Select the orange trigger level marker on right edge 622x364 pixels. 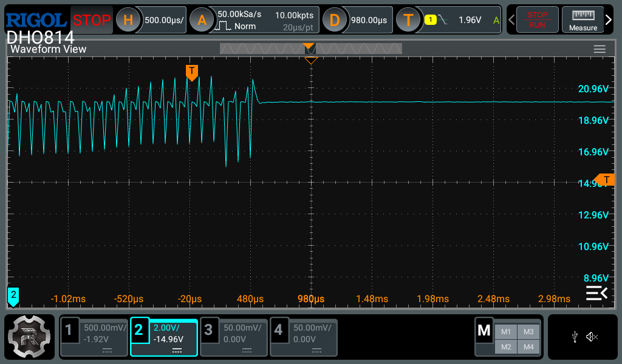605,179
